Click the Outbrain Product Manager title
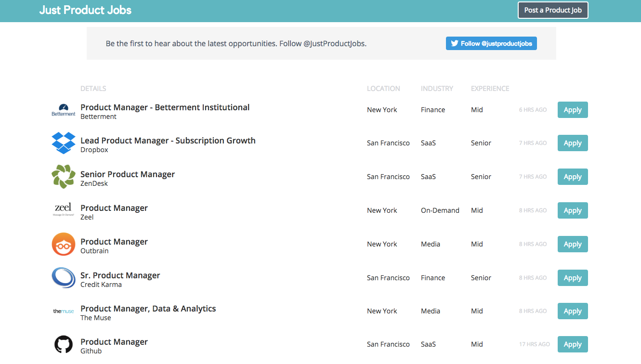641x364 pixels. click(x=114, y=242)
